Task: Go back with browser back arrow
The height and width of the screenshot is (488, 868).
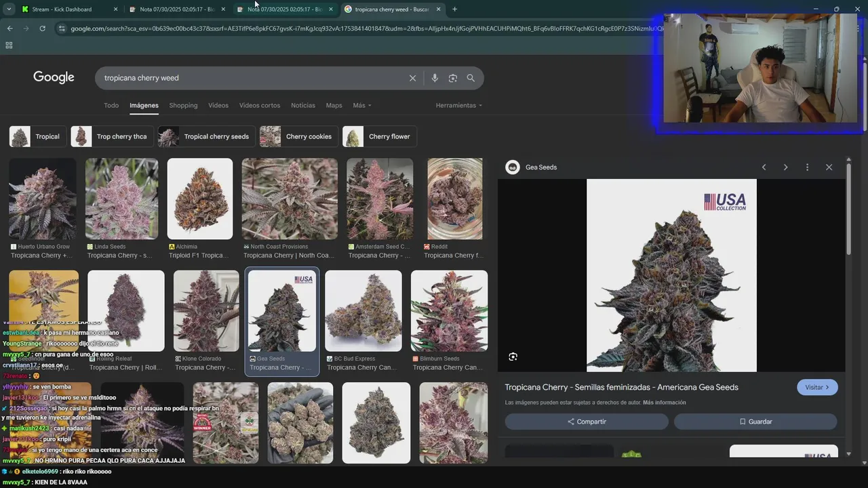Action: (x=9, y=28)
